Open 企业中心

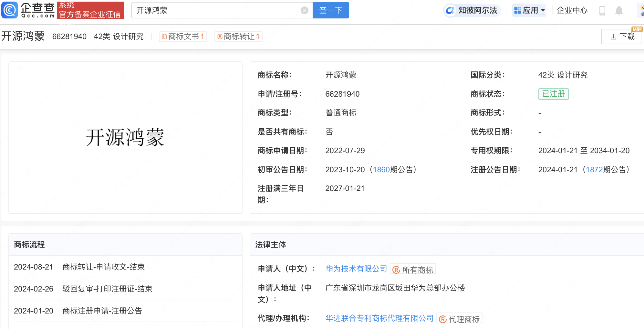572,10
